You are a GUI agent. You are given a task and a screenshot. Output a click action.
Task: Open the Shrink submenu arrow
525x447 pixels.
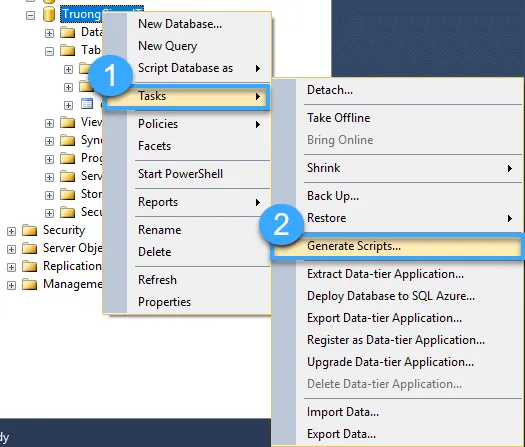coord(510,168)
